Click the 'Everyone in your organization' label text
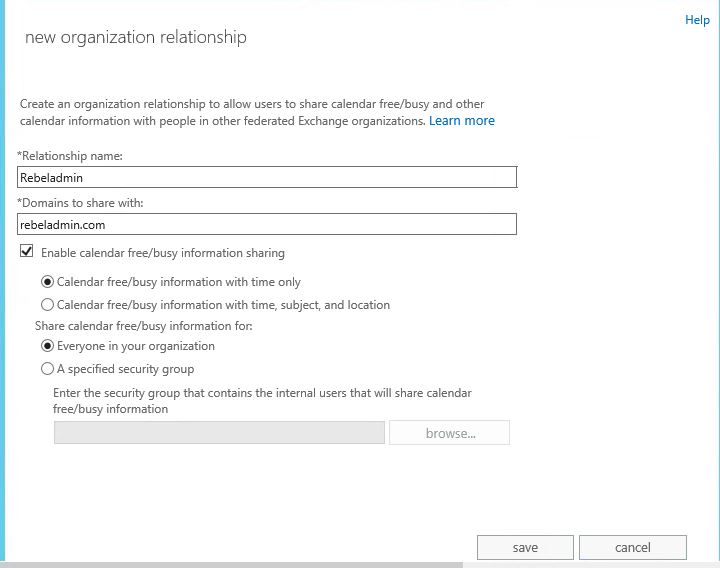 pos(136,346)
